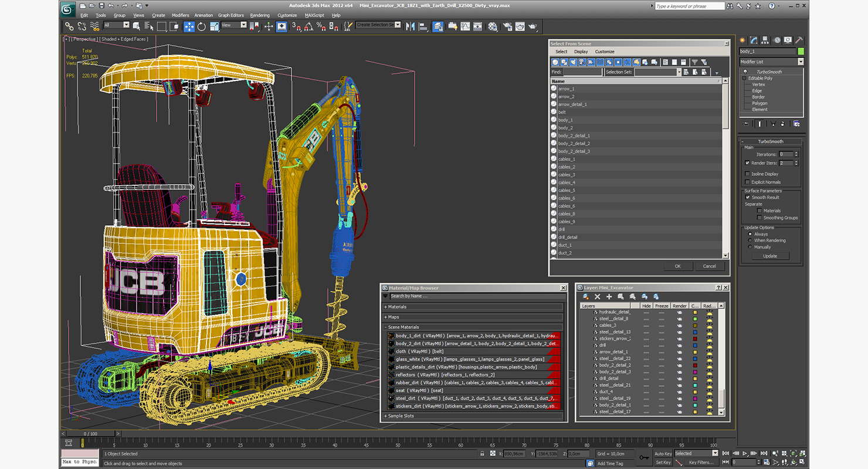Open the Modifiers menu

pos(180,15)
